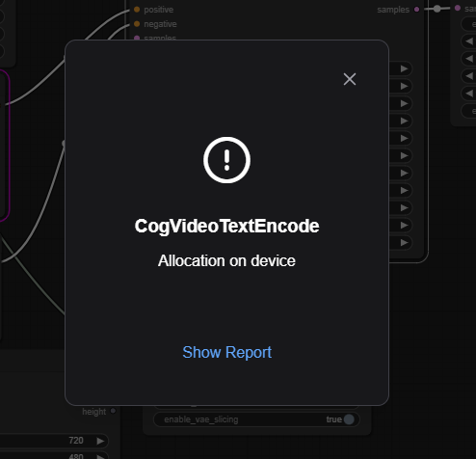Select the reroute dot on samples wire
This screenshot has height=459, width=476.
[x=436, y=9]
